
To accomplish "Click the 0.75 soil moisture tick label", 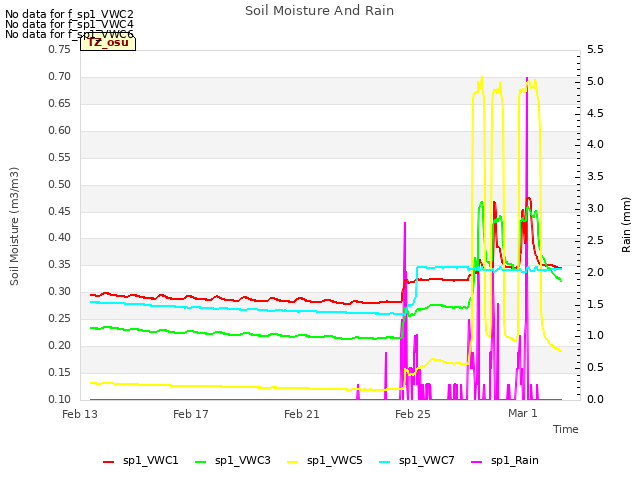I will click(60, 50).
